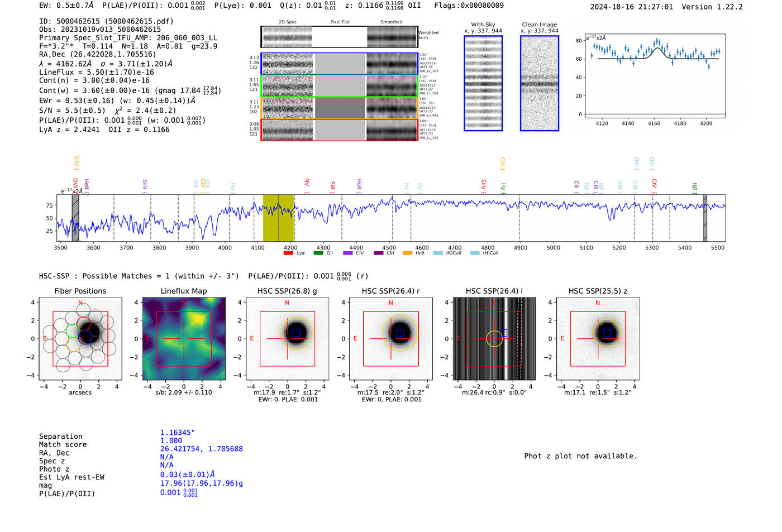This screenshot has width=782, height=532.
Task: Select the red-bordered 2D fiber spectrum row
Action: (339, 130)
